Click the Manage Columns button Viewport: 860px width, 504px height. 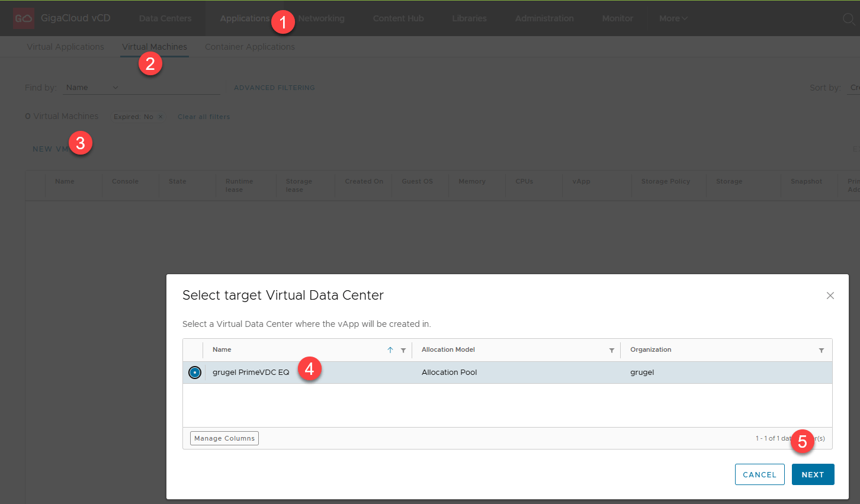(x=224, y=438)
